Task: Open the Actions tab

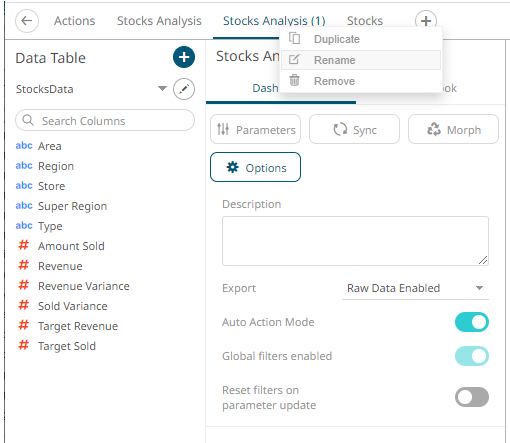Action: (x=75, y=21)
